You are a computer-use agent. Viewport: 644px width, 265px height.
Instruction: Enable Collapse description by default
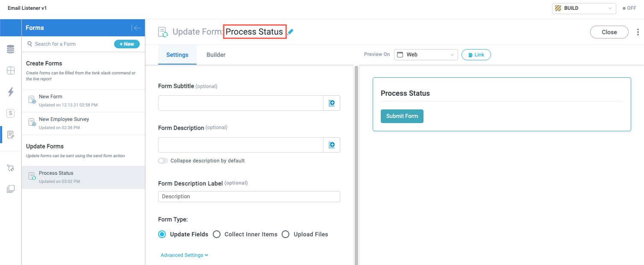(x=163, y=161)
